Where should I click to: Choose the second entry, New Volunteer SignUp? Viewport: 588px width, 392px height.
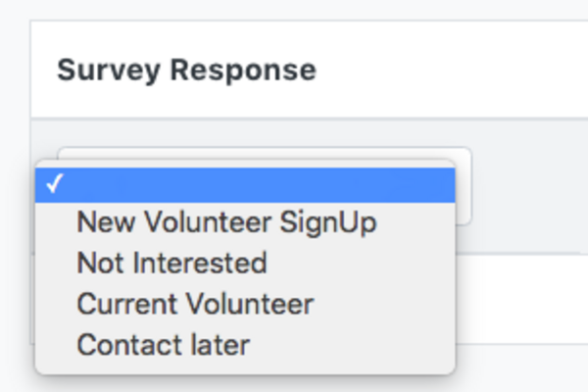click(226, 222)
